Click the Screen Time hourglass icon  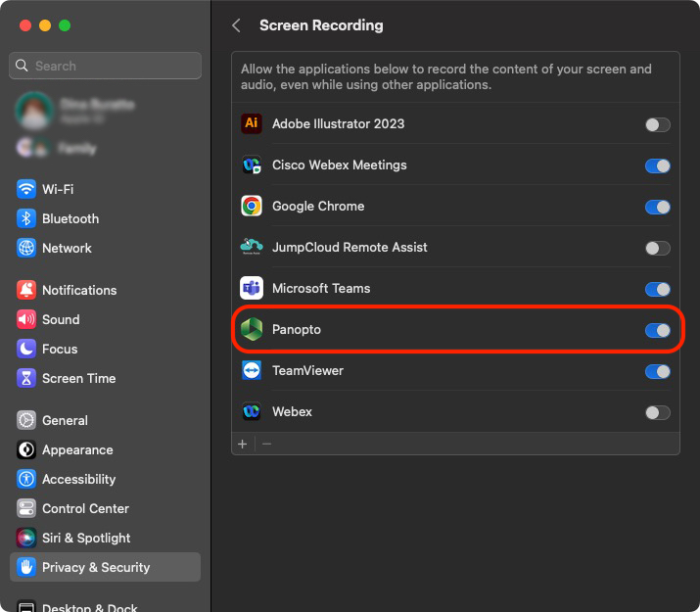click(x=26, y=378)
